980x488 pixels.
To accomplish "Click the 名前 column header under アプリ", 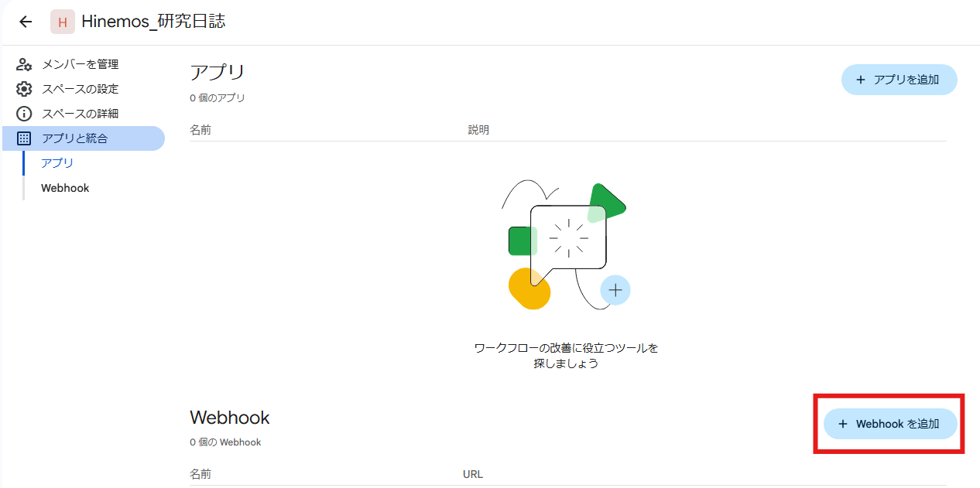I will 200,130.
